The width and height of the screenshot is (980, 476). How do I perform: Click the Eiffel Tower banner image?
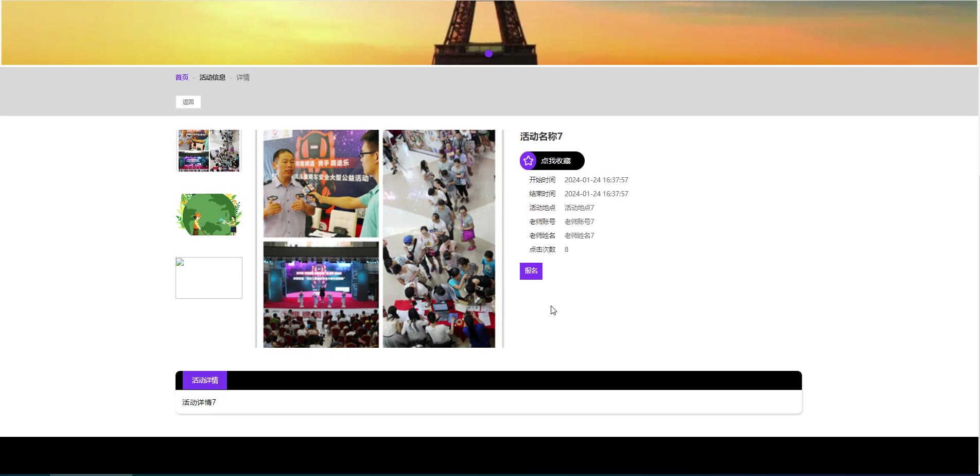pos(489,32)
